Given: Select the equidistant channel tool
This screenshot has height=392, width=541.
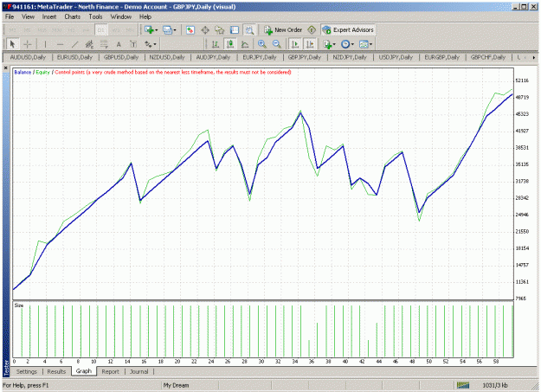Looking at the screenshot, I should (x=89, y=44).
